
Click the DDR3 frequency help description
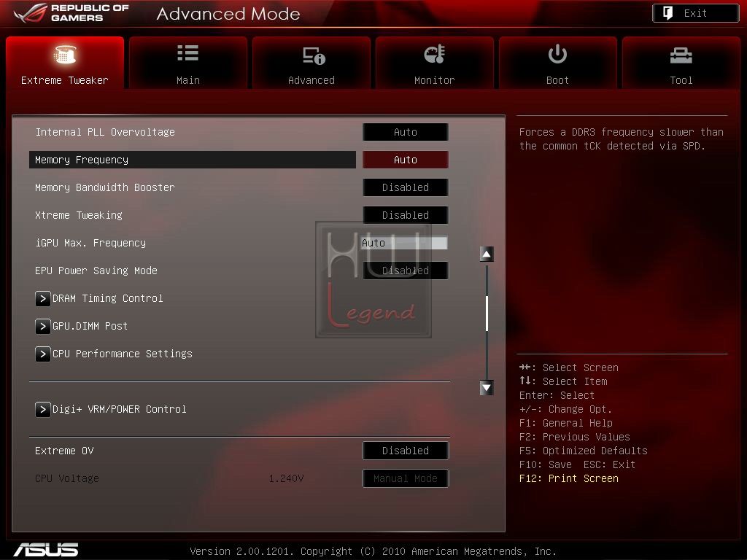(x=622, y=139)
